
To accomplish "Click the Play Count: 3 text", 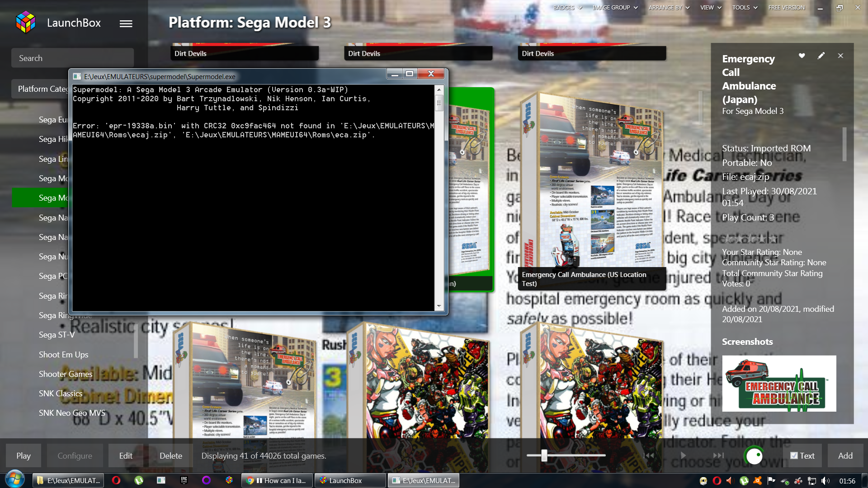I will pos(748,217).
